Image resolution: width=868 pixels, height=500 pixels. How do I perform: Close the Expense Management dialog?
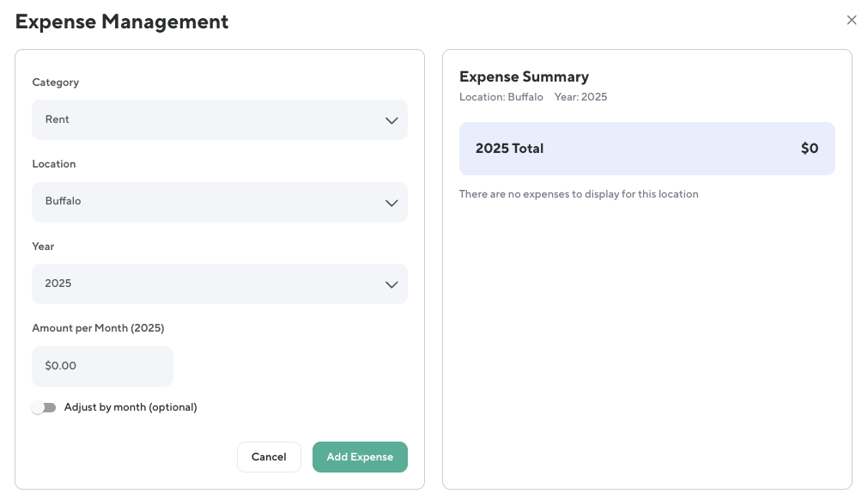click(851, 21)
